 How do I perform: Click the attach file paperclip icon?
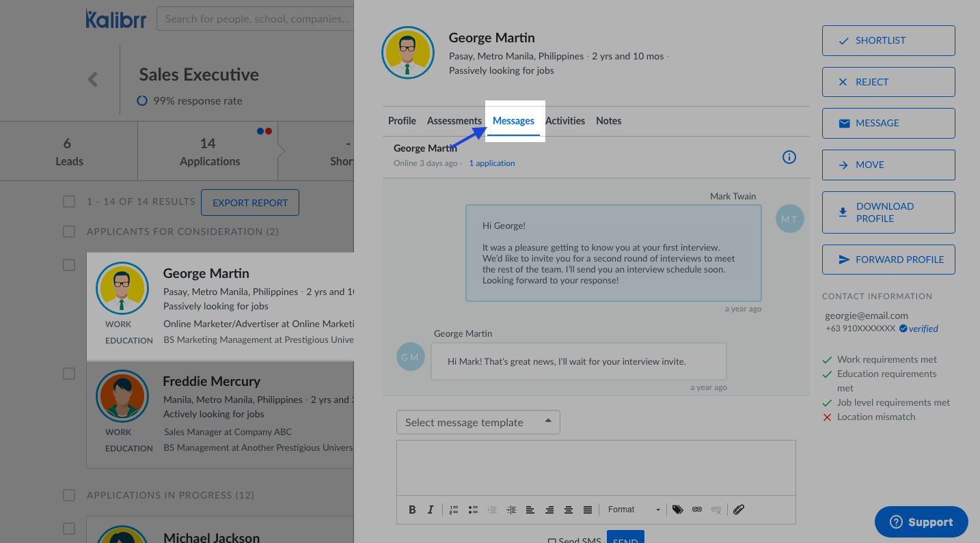click(739, 510)
